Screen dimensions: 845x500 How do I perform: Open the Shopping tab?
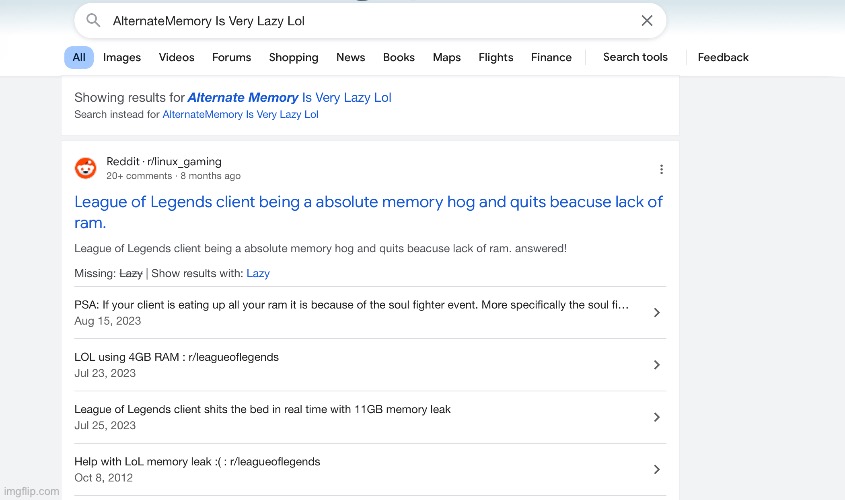tap(294, 58)
